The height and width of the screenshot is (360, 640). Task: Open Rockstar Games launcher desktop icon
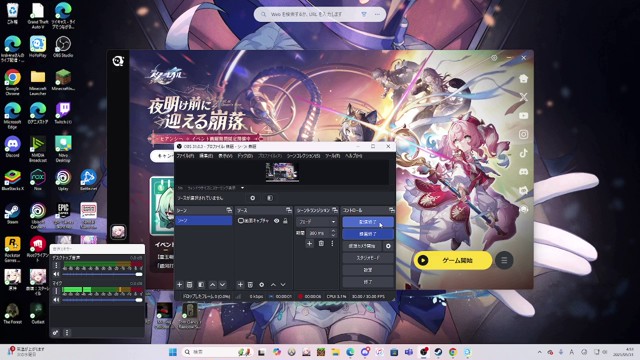(12, 250)
